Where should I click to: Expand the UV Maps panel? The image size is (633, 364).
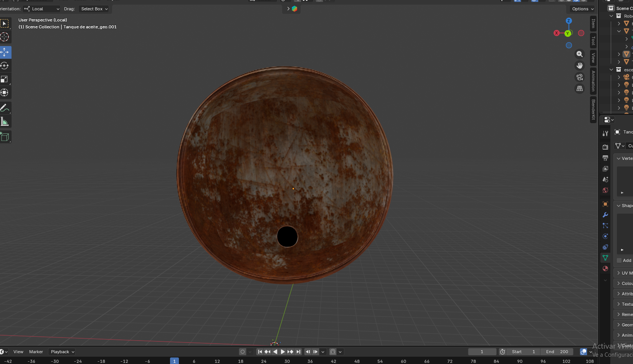pyautogui.click(x=624, y=273)
